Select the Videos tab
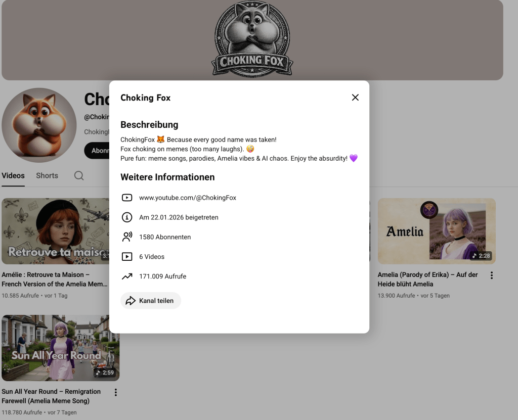Image resolution: width=518 pixels, height=420 pixels. coord(13,176)
